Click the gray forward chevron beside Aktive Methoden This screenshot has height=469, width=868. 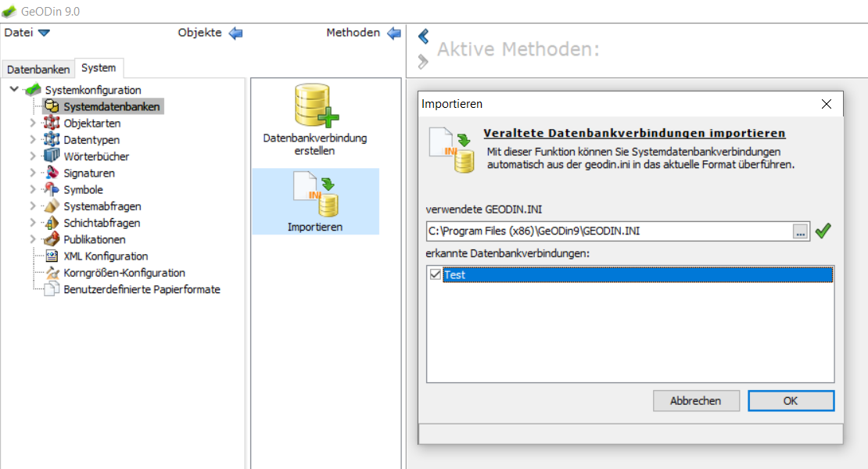click(x=424, y=62)
